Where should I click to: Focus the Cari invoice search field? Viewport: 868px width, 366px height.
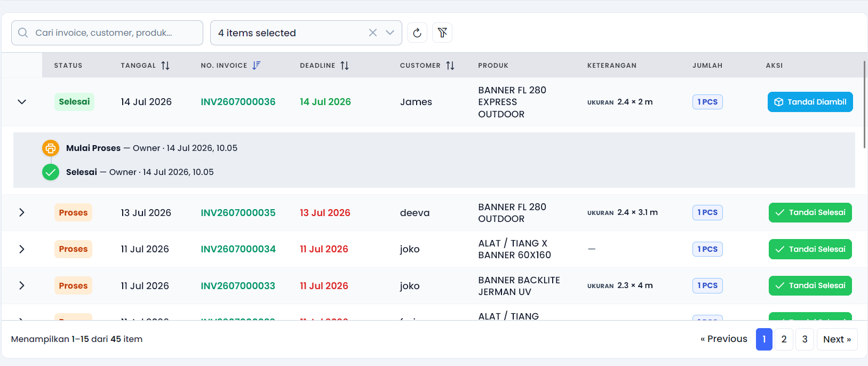[107, 33]
